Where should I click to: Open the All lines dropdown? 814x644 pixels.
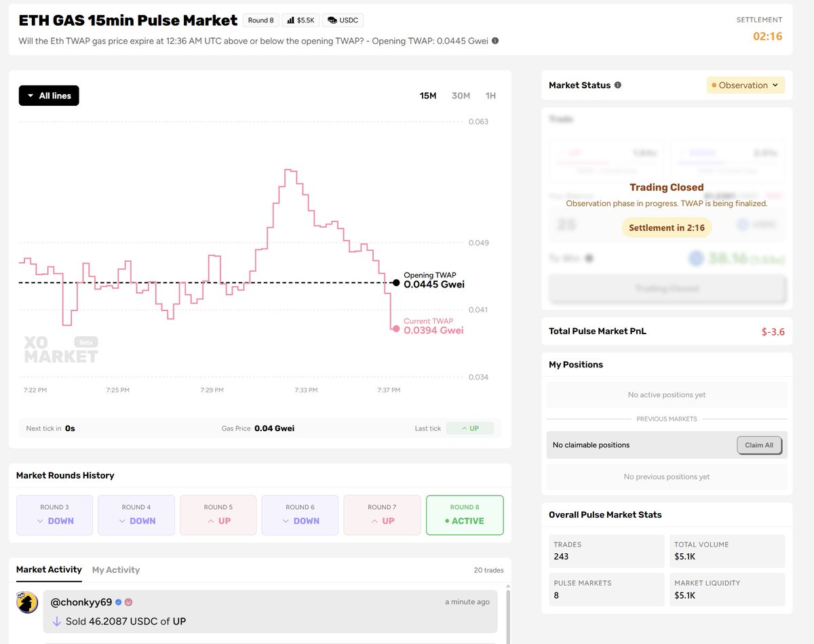48,95
